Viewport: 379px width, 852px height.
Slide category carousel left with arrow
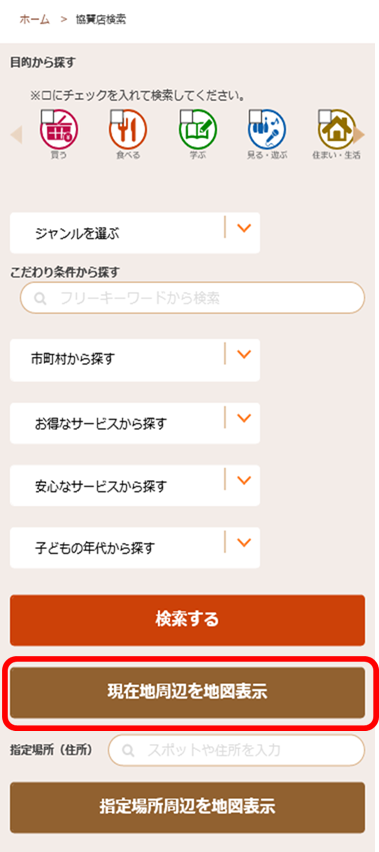pos(16,135)
